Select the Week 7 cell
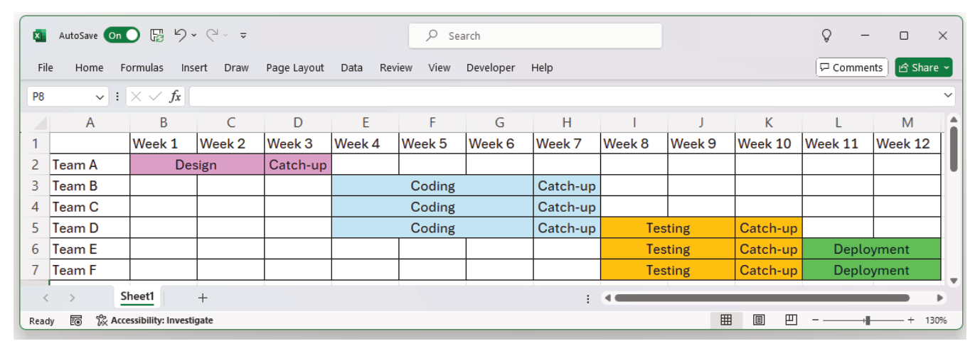The image size is (980, 351). [567, 144]
